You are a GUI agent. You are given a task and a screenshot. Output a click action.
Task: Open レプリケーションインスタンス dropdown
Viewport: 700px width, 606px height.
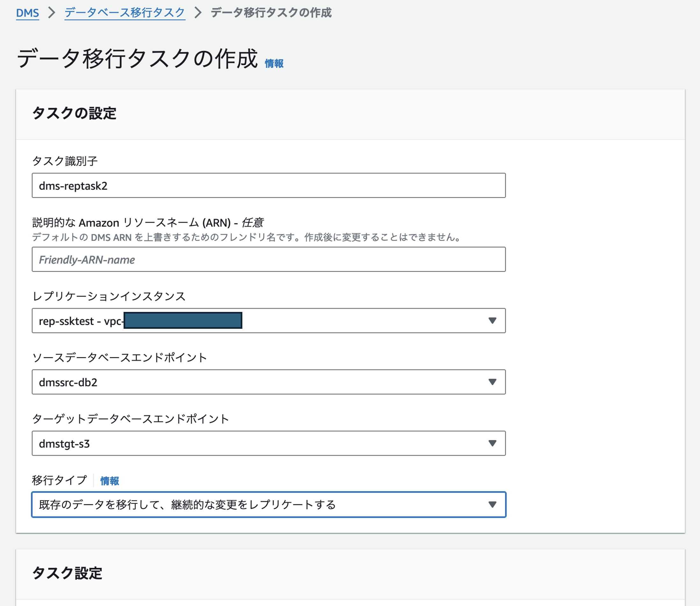(338, 321)
